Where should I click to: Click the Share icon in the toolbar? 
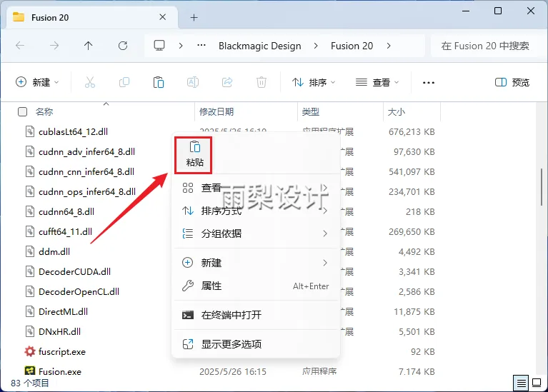227,82
